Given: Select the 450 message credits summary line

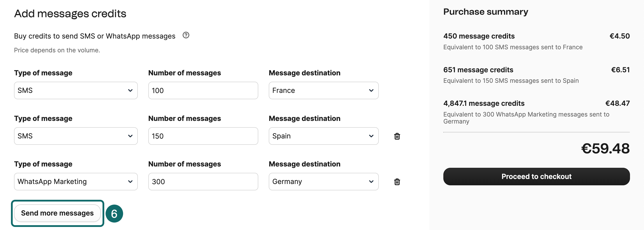Looking at the screenshot, I should [479, 36].
